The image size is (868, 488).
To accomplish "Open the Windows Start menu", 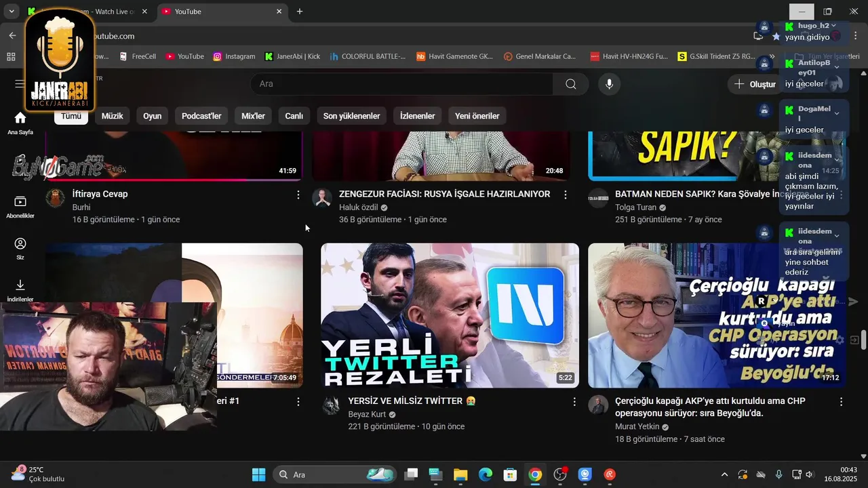I will [258, 474].
